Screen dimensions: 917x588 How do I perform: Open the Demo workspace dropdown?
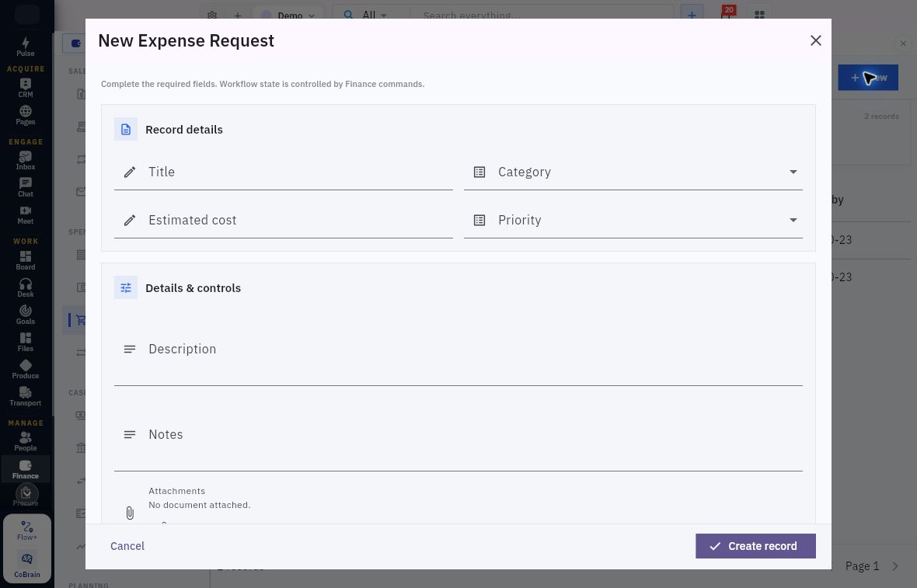288,16
